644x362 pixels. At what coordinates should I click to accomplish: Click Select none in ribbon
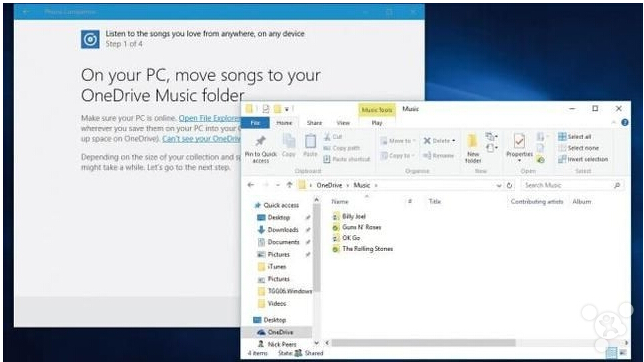click(578, 148)
